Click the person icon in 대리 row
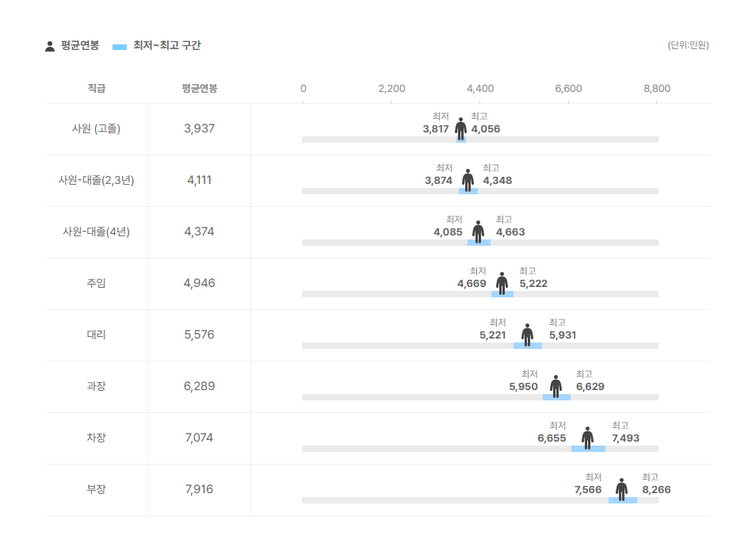 tap(528, 335)
